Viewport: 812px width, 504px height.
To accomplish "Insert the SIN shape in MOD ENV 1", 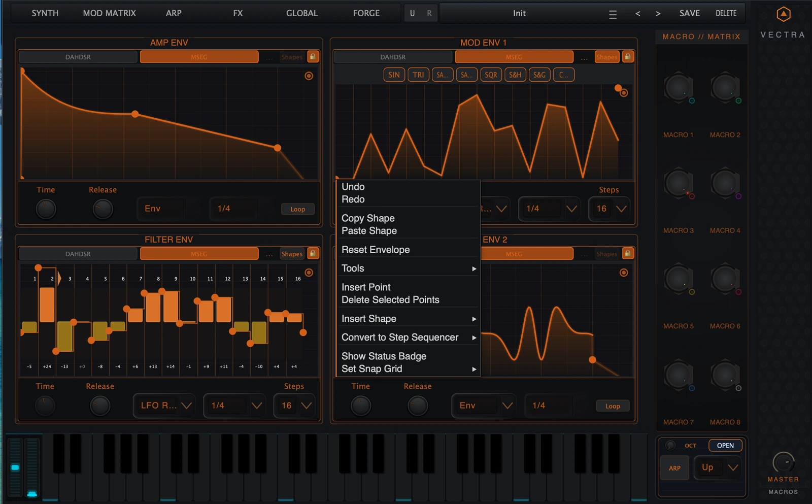I will pos(394,75).
